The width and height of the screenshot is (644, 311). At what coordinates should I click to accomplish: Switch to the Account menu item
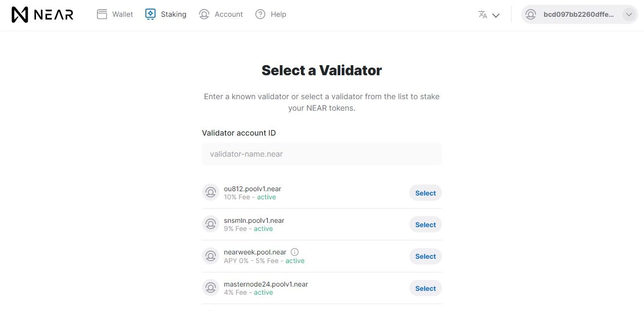coord(221,14)
